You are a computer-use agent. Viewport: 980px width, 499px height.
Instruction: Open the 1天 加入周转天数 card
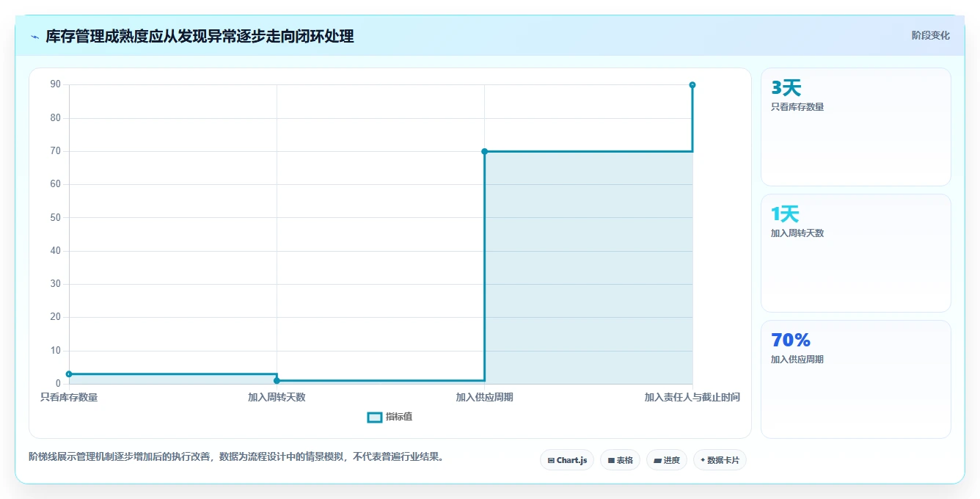pyautogui.click(x=856, y=253)
